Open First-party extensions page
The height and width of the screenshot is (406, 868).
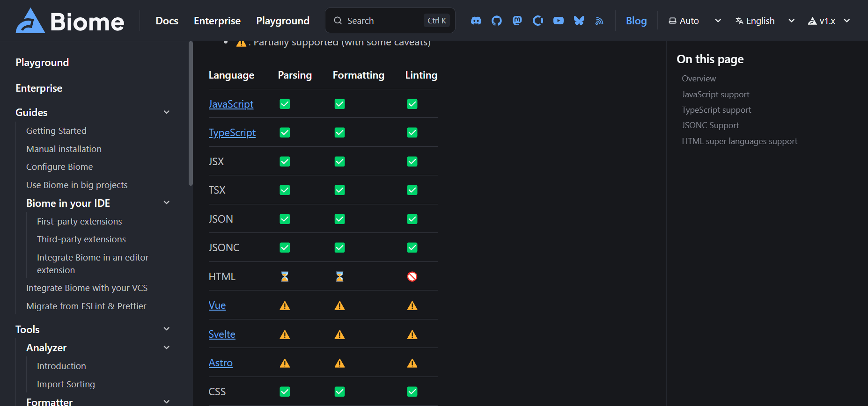tap(79, 221)
